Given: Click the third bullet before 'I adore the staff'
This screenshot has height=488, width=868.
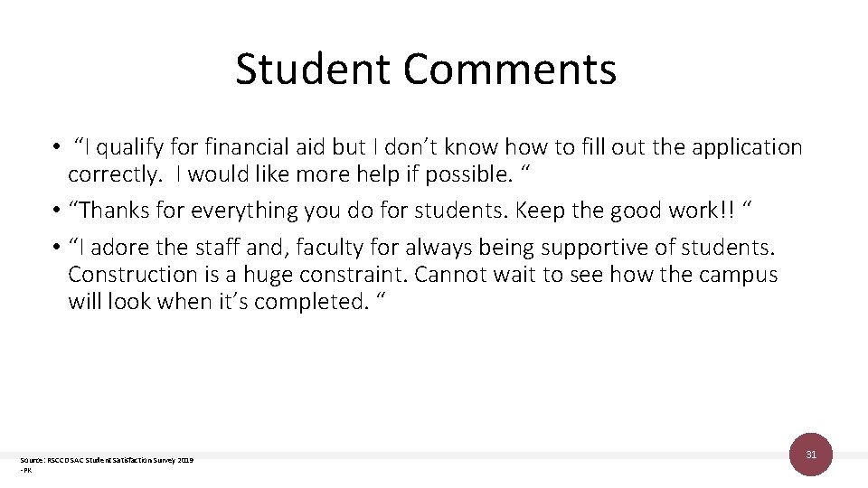Looking at the screenshot, I should pos(56,248).
